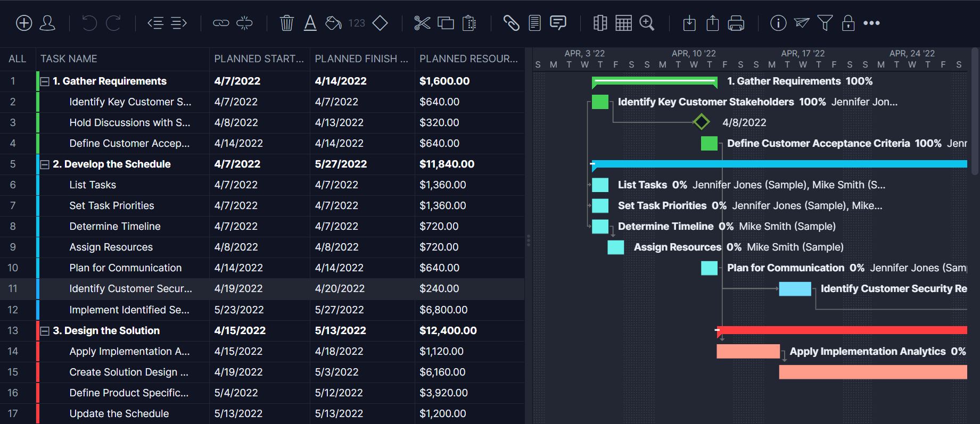Open the filter funnel icon
This screenshot has width=980, height=424.
(x=825, y=23)
